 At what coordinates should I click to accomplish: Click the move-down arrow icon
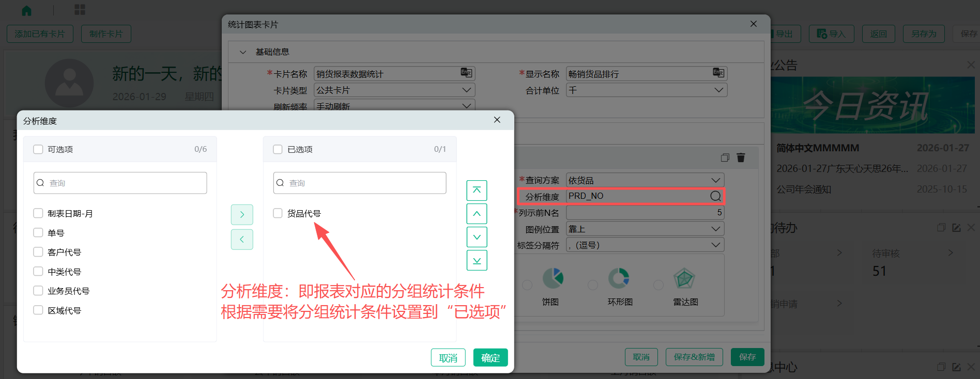coord(477,237)
